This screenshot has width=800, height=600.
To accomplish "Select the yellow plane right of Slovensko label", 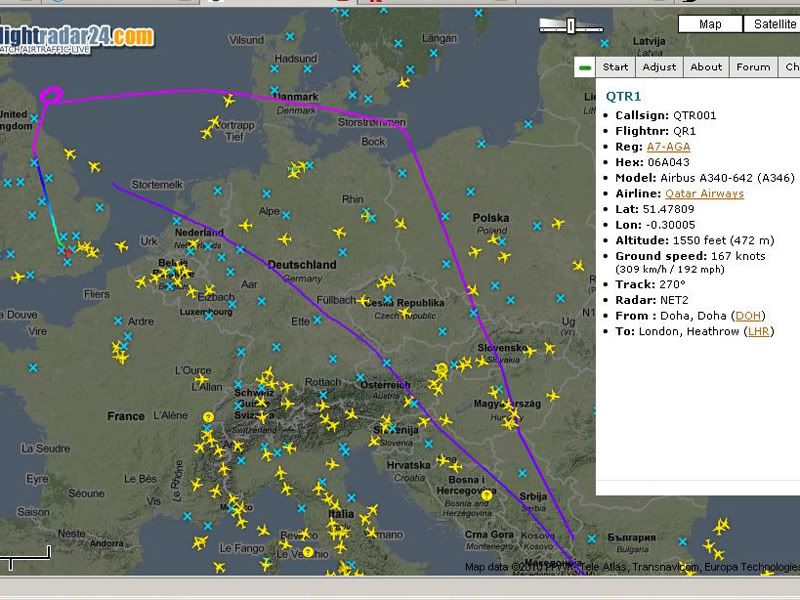I will pos(549,348).
